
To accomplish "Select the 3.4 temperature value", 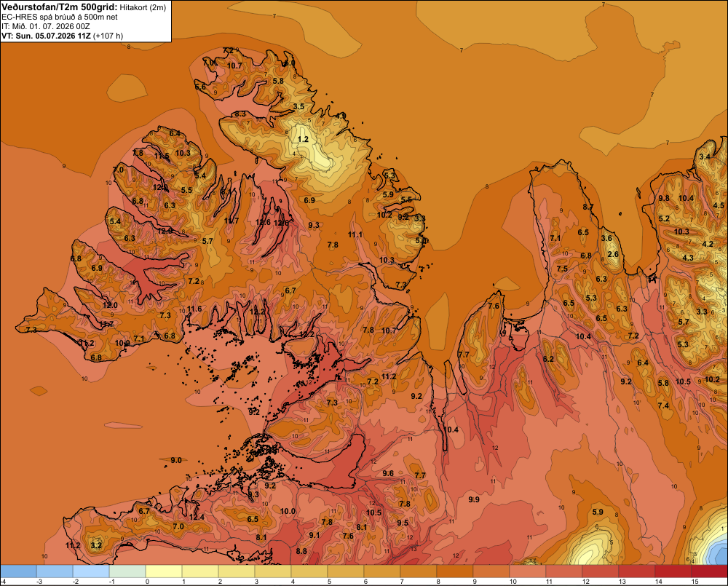I will click(705, 157).
